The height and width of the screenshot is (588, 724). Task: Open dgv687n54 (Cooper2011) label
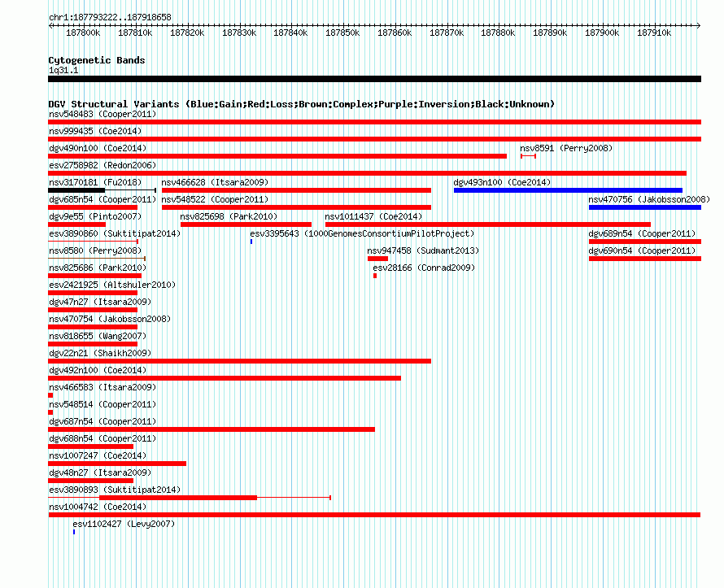click(102, 421)
